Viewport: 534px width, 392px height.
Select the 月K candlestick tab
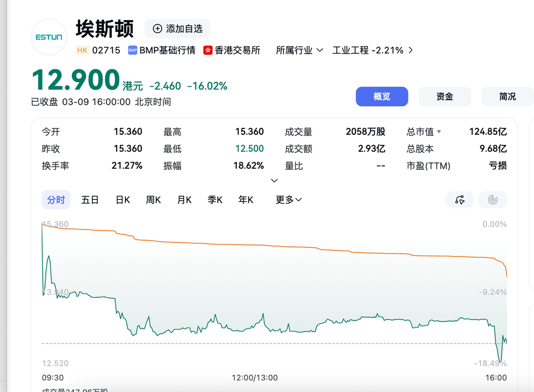(x=184, y=200)
